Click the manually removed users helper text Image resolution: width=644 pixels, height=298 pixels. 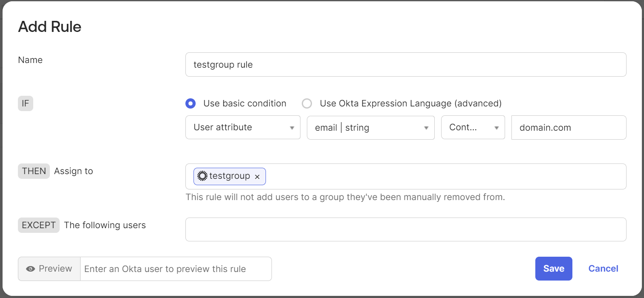click(345, 198)
